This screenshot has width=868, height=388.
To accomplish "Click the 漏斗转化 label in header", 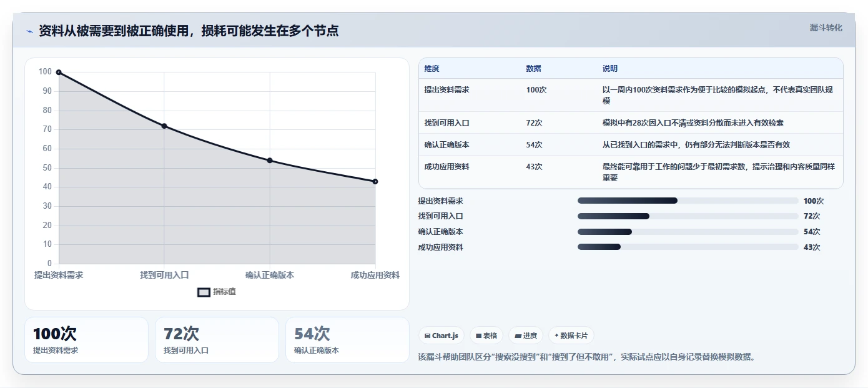I will (826, 27).
